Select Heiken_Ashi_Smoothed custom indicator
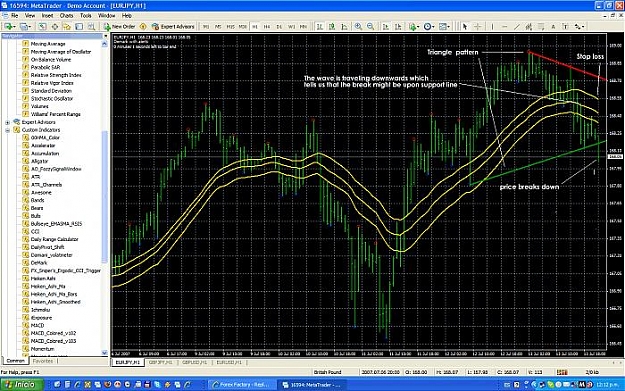Image resolution: width=625 pixels, height=391 pixels. point(55,302)
